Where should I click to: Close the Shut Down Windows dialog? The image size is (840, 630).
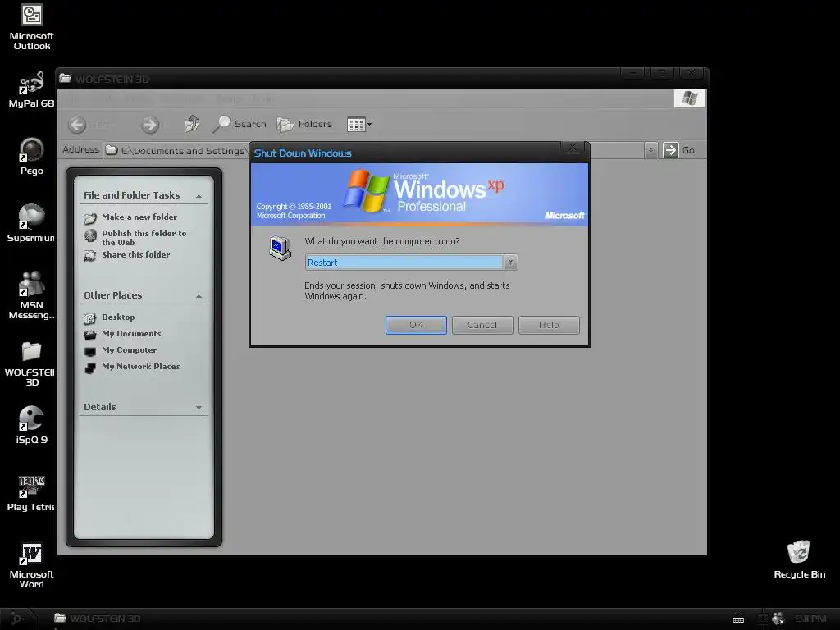573,148
